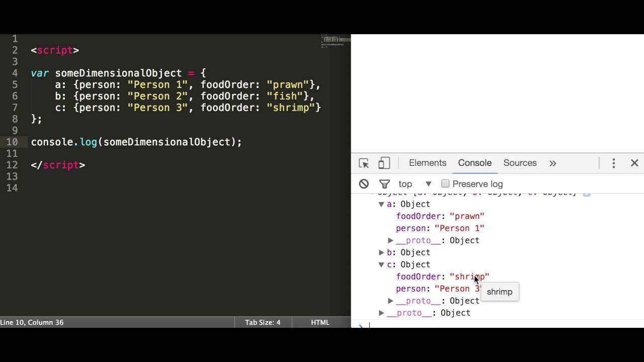The height and width of the screenshot is (362, 644).
Task: Open the DevTools three-dot customize menu
Action: (614, 163)
